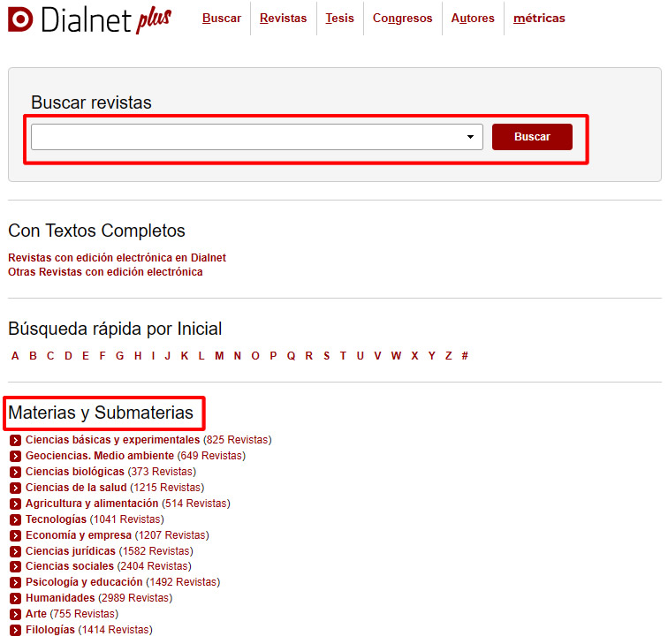Select initial letter D

(68, 356)
